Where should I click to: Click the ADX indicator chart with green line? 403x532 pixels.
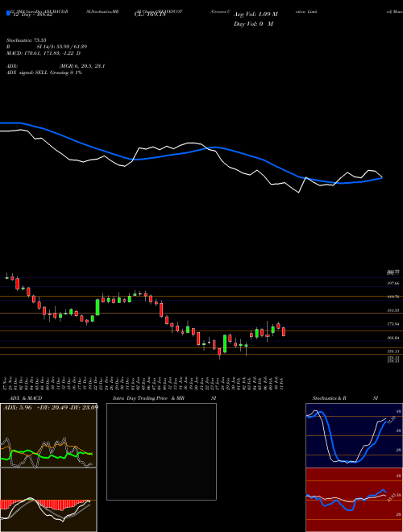click(x=48, y=435)
